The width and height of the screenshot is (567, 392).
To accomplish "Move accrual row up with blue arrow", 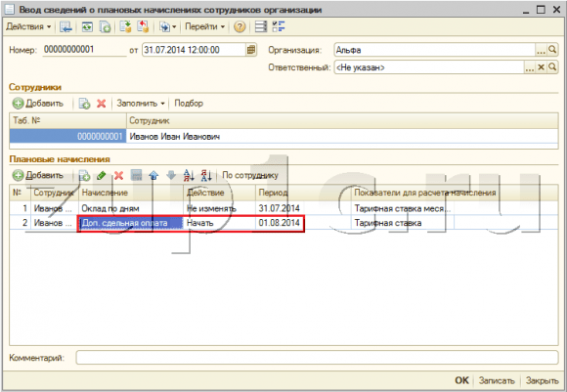I will tap(153, 176).
